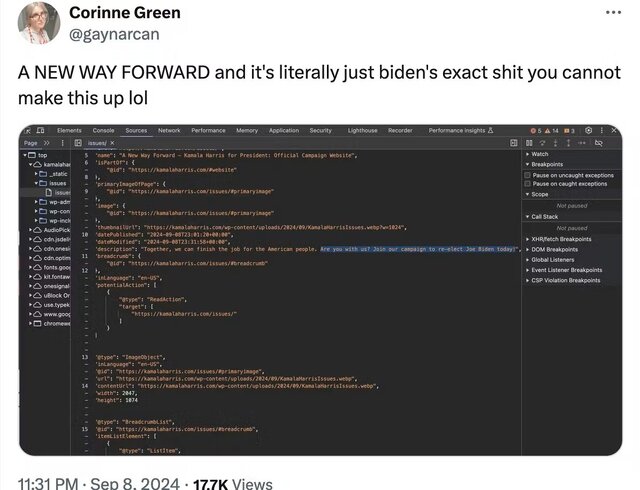Switch to the Console tab
This screenshot has width=640, height=490.
point(103,130)
